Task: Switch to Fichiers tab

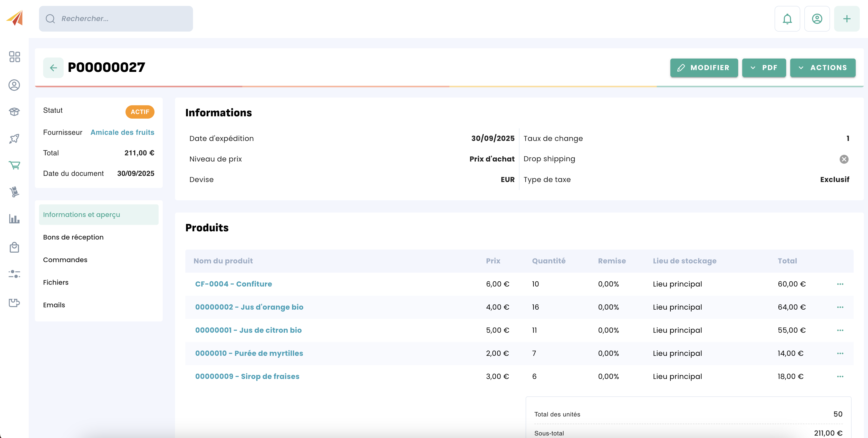Action: 56,283
